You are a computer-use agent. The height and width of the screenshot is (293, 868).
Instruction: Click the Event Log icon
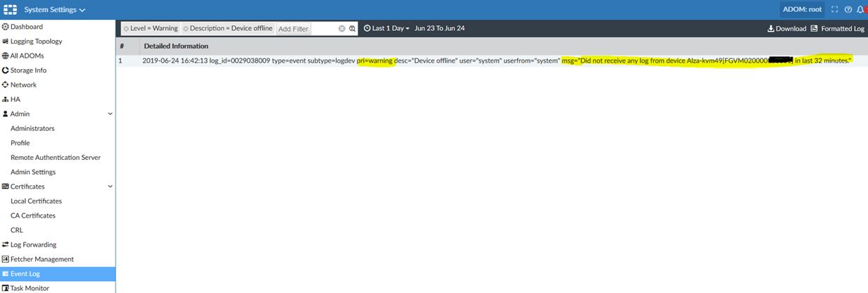point(5,273)
